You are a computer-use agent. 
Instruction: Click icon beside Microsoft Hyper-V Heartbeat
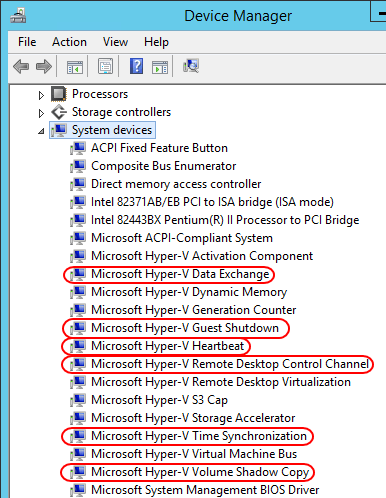coord(78,346)
